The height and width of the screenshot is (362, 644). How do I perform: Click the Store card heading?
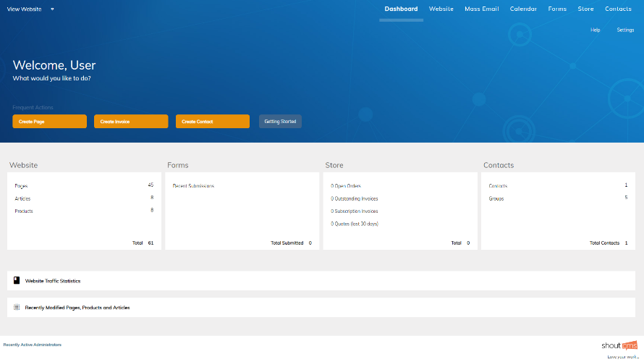(334, 165)
